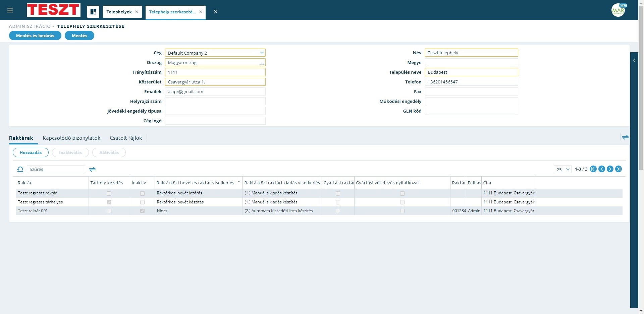Open the MAR user profile avatar

tap(619, 10)
